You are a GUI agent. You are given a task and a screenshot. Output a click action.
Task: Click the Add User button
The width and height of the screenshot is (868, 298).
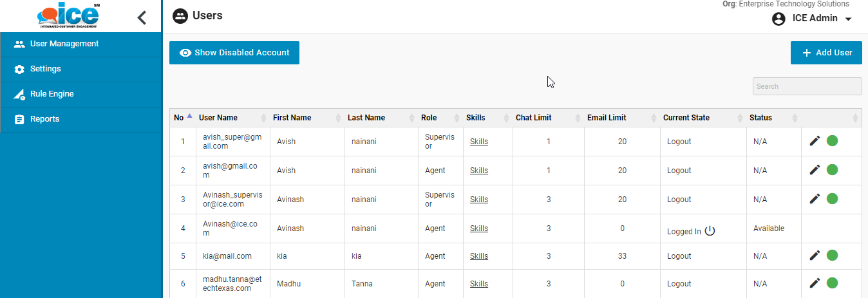(826, 53)
